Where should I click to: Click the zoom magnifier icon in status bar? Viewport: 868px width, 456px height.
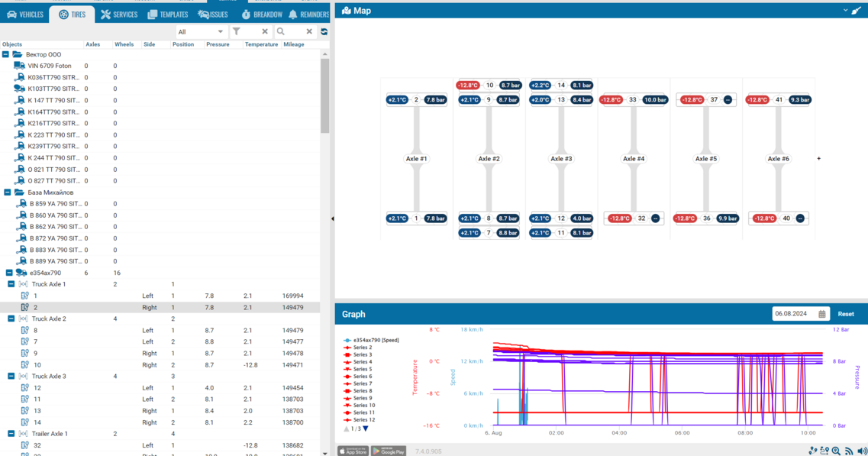837,451
